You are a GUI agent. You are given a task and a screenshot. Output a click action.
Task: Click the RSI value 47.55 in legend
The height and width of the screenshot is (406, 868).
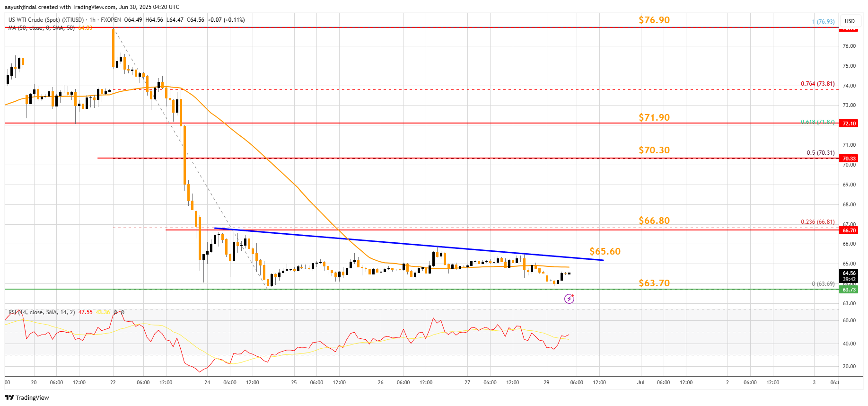click(x=86, y=312)
